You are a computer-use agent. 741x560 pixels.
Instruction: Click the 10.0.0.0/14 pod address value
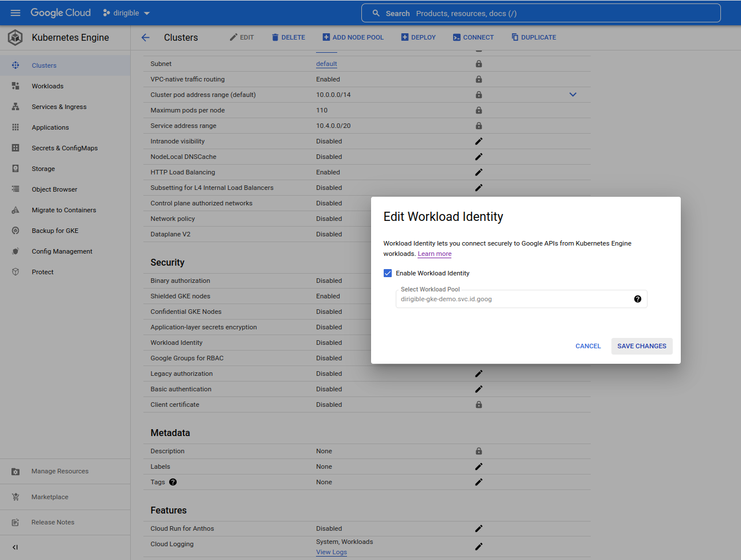pos(333,95)
